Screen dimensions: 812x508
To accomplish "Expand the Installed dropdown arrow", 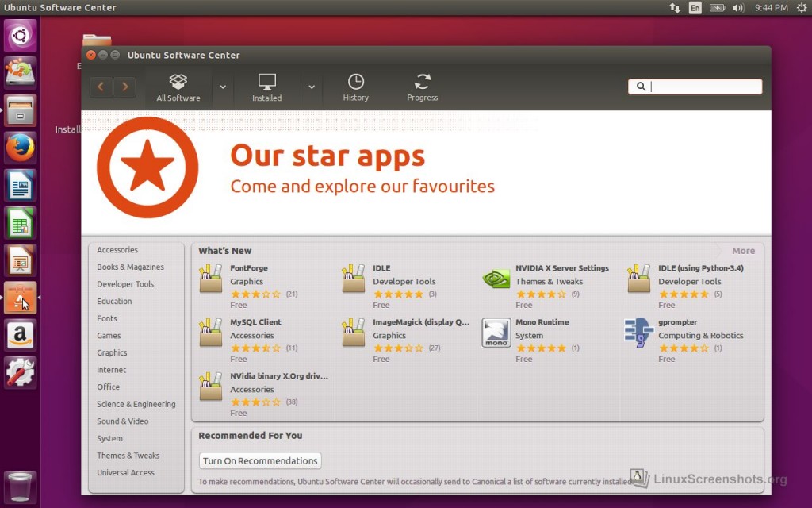I will 312,87.
